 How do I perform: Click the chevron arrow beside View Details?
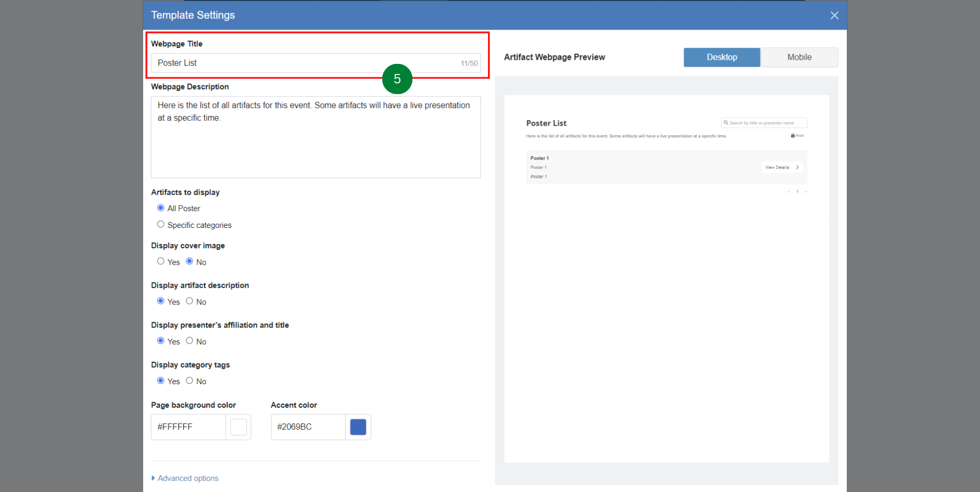[798, 167]
